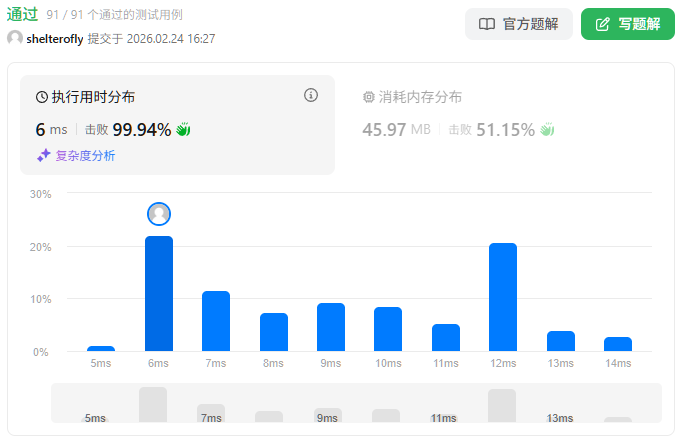Click the 9ms bar in the main chart
Screen dimensions: 682x438
pyautogui.click(x=331, y=327)
